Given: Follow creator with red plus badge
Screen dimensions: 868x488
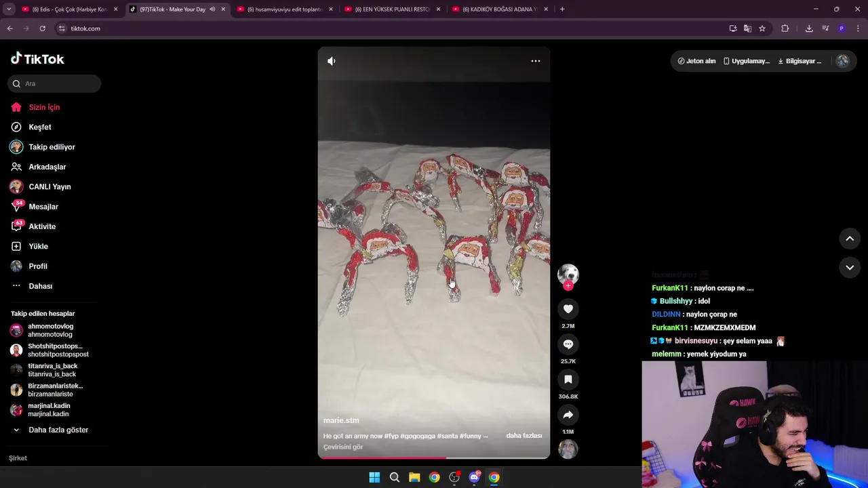Looking at the screenshot, I should (x=568, y=285).
